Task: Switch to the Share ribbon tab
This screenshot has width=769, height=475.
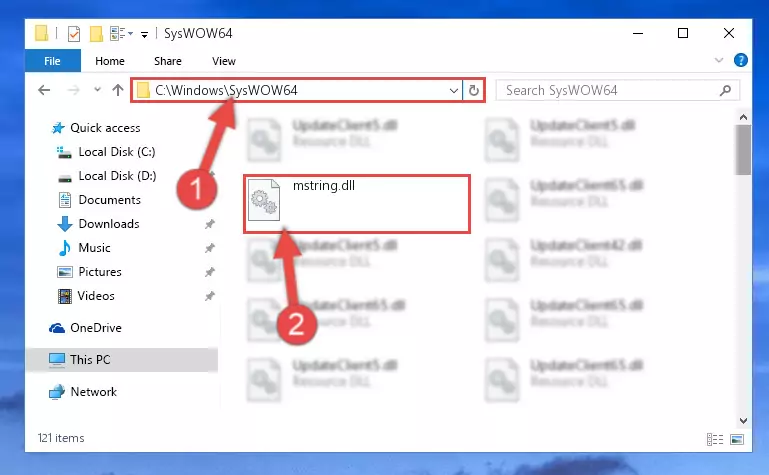Action: point(168,61)
